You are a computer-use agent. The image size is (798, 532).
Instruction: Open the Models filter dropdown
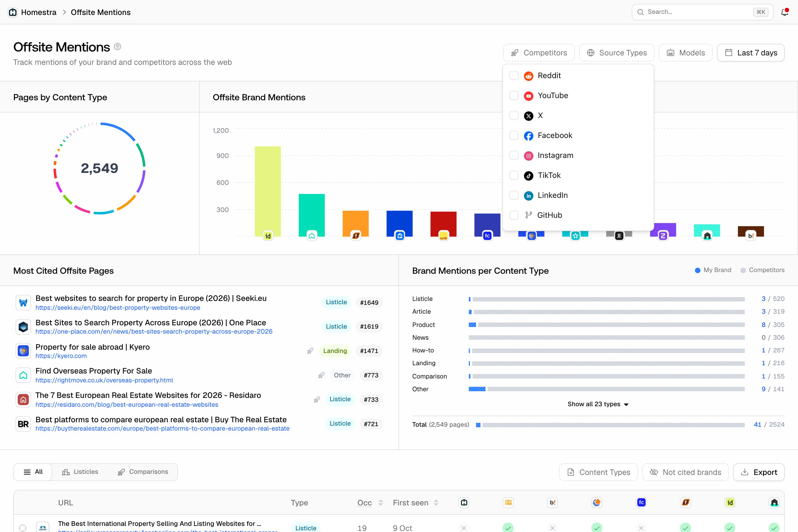tap(686, 53)
